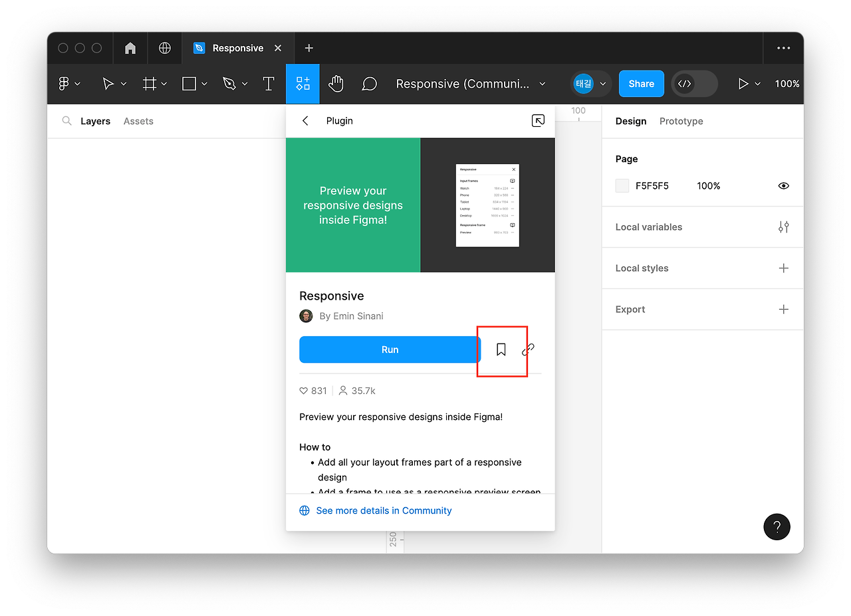This screenshot has height=616, width=851.
Task: Toggle page background visibility eye
Action: 784,186
